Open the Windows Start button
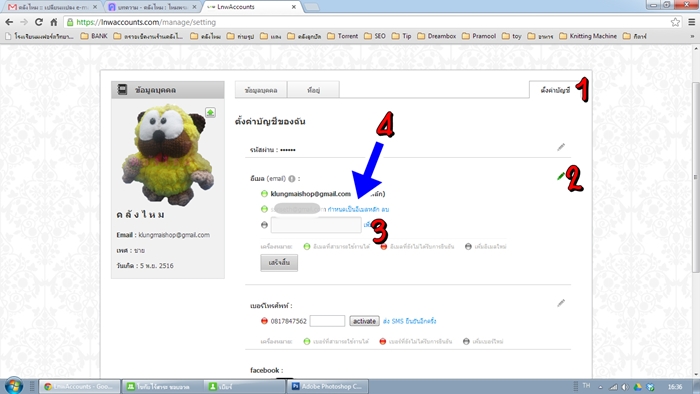Screen dimensions: 700x394 pos(13,386)
